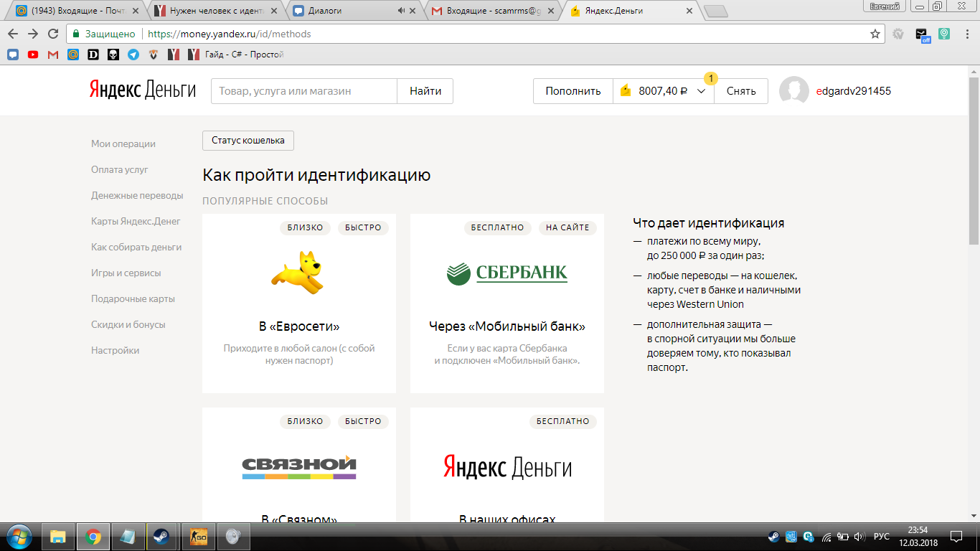Open the Windows action center notification icon
The width and height of the screenshot is (980, 551).
click(x=956, y=537)
